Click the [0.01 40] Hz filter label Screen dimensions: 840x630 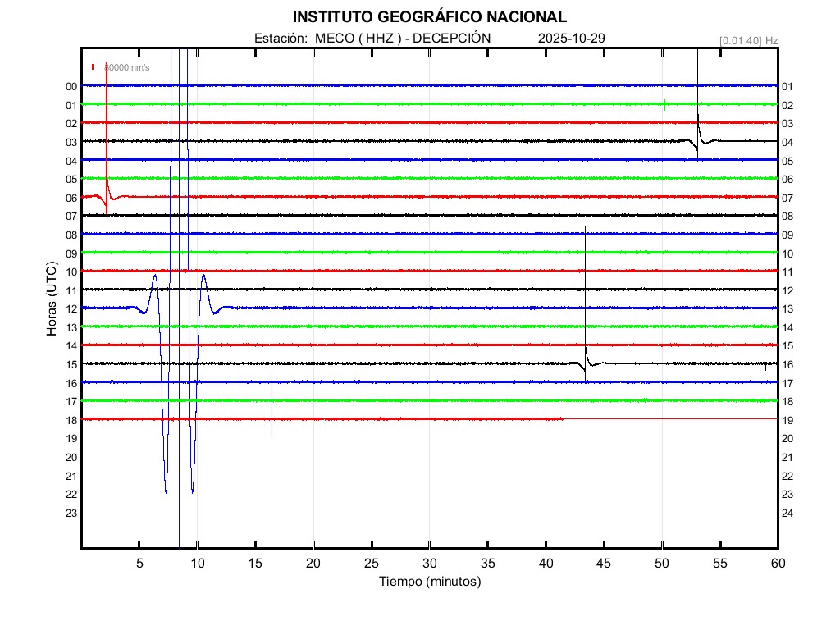pos(748,40)
